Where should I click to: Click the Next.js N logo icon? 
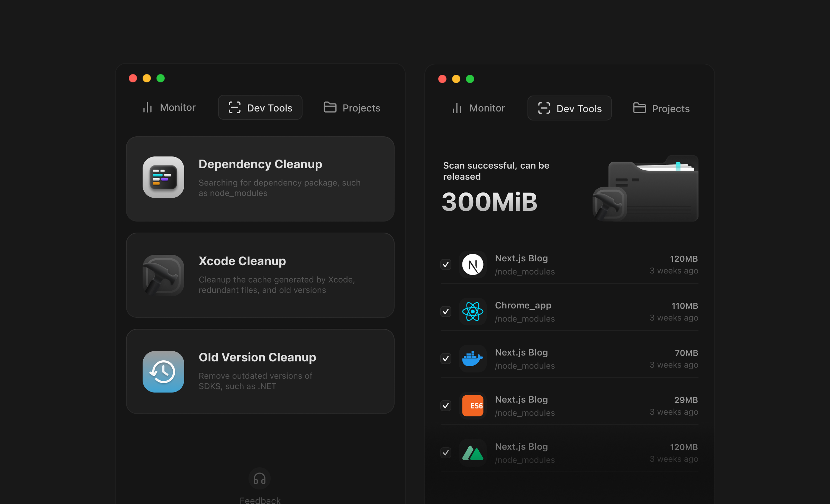point(472,264)
